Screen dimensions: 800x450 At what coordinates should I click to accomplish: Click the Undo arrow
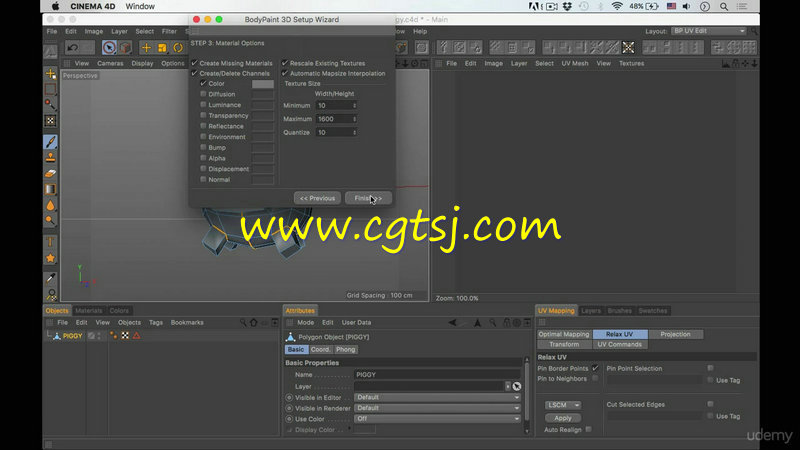pyautogui.click(x=72, y=47)
